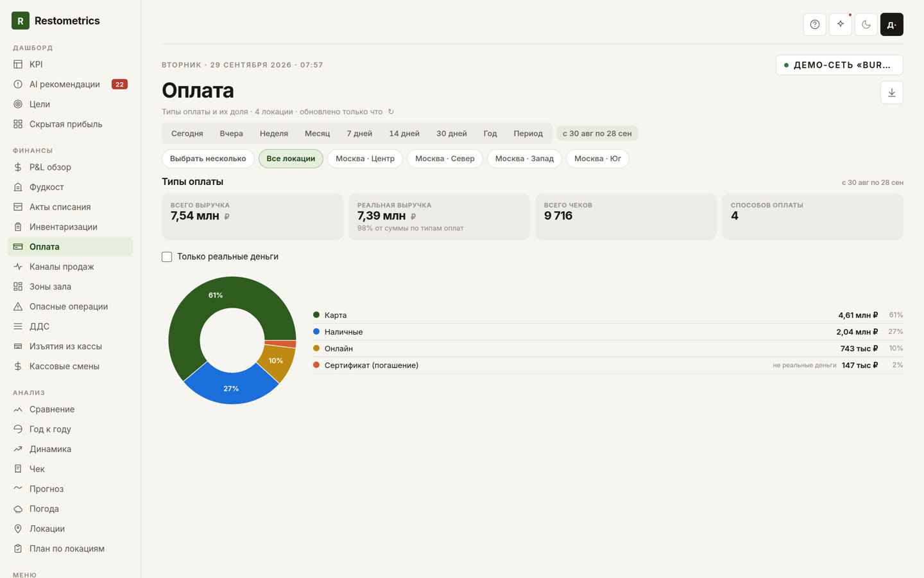The width and height of the screenshot is (924, 578).
Task: Click the Restometrics logo icon
Action: click(21, 21)
